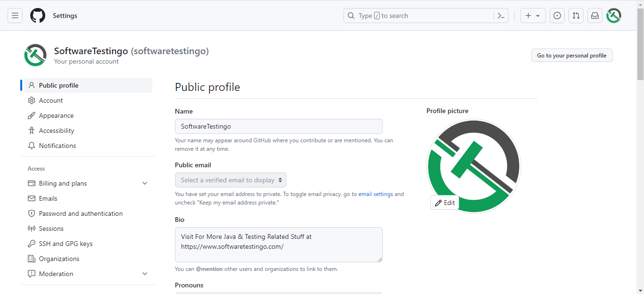This screenshot has width=644, height=294.
Task: Click the key icon for SSH keys
Action: 32,244
